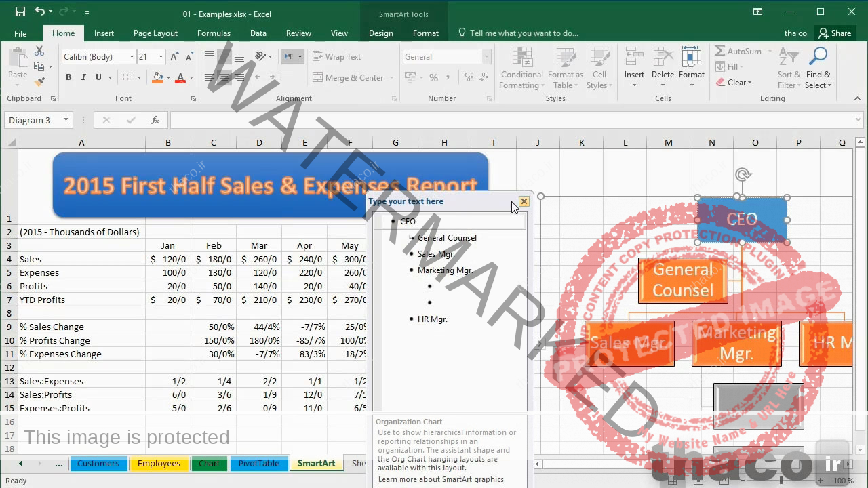Click the Cut scissors icon
868x488 pixels.
(x=39, y=52)
